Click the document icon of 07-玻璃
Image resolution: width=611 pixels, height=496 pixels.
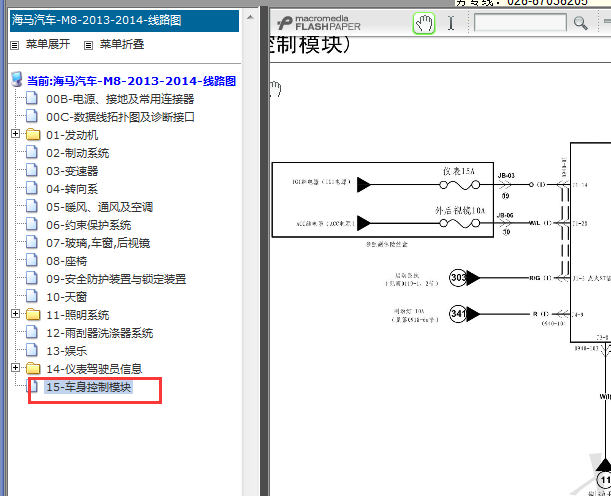(x=32, y=242)
